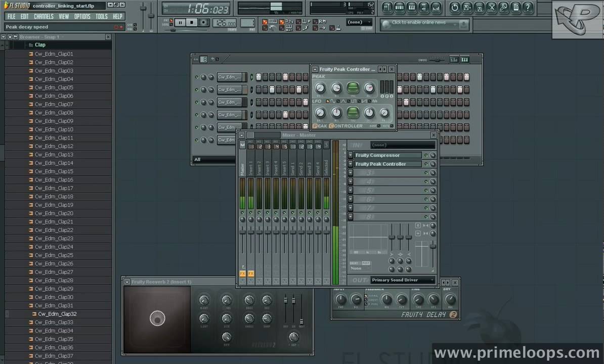Open Mixer window options menu arrow
Image resolution: width=604 pixels, height=364 pixels.
click(x=241, y=135)
